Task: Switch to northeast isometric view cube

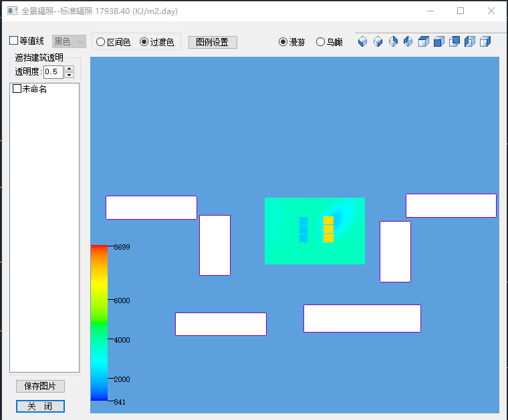Action: 393,41
